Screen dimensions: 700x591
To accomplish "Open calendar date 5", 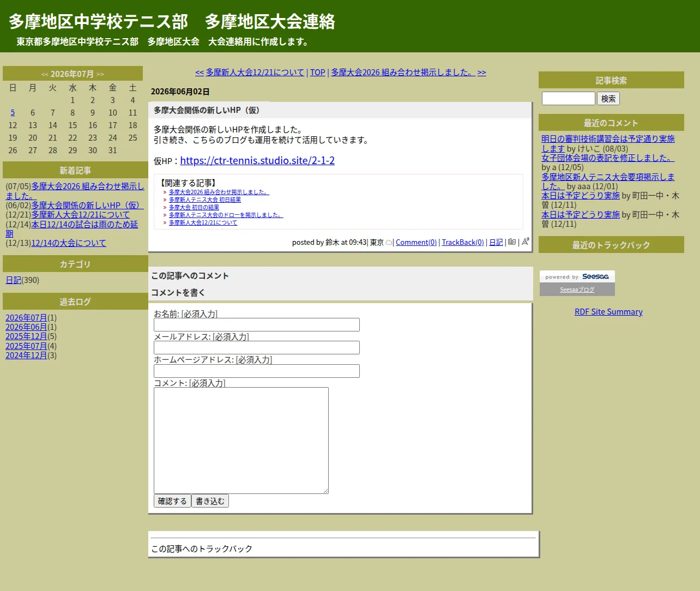I will [x=13, y=113].
